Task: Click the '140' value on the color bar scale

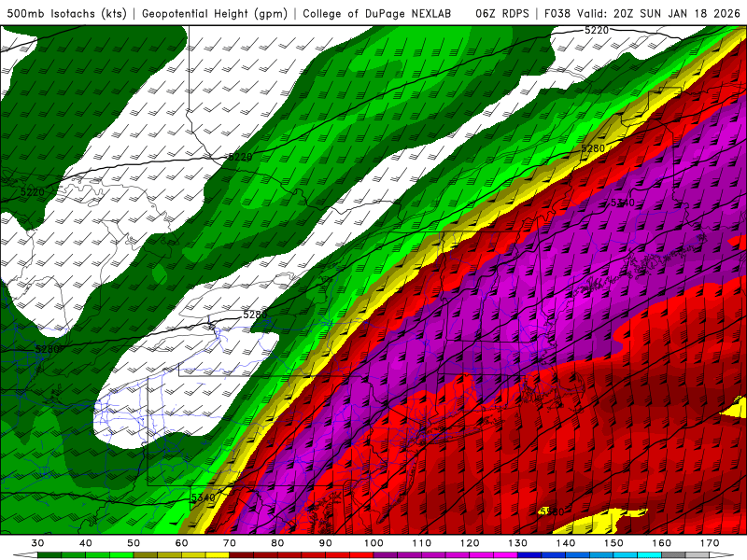Action: (x=566, y=543)
